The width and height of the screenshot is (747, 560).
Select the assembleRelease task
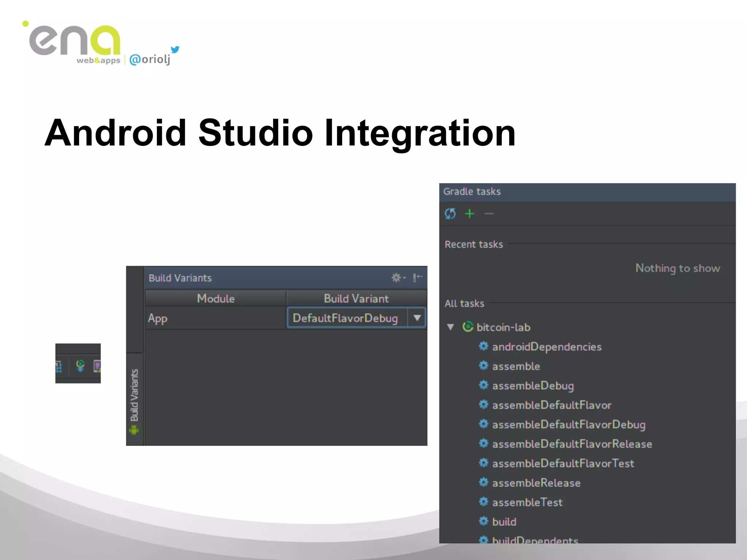536,483
